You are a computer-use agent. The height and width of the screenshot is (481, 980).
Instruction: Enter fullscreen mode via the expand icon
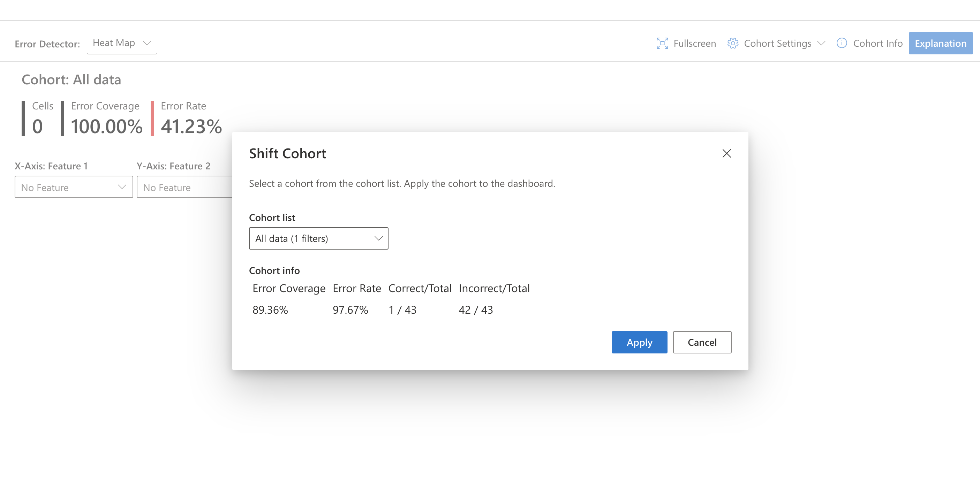pos(662,43)
